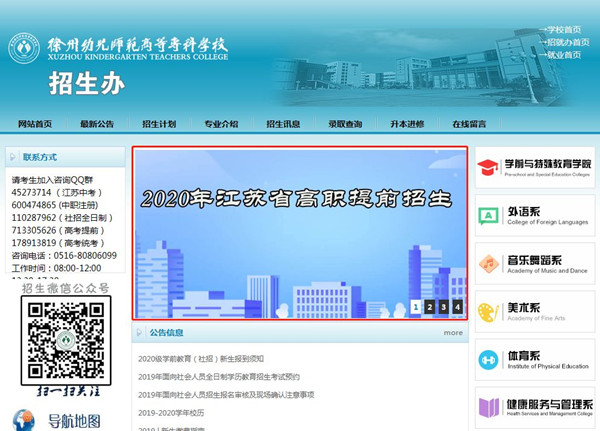
Task: Go to 招生计划 in navigation bar
Action: (x=159, y=125)
